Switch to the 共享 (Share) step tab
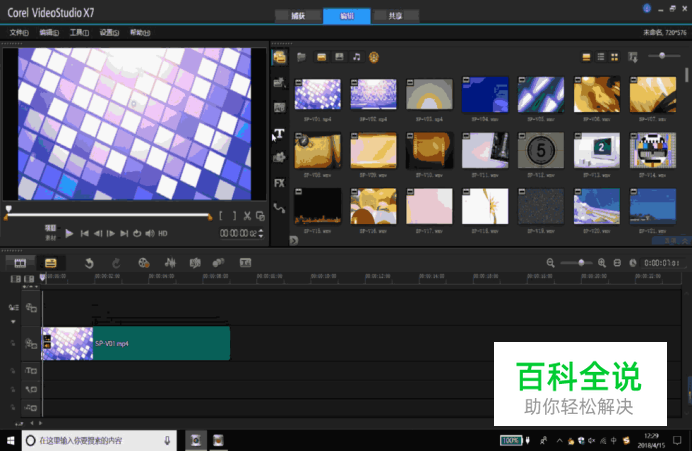This screenshot has height=451, width=692. tap(395, 16)
